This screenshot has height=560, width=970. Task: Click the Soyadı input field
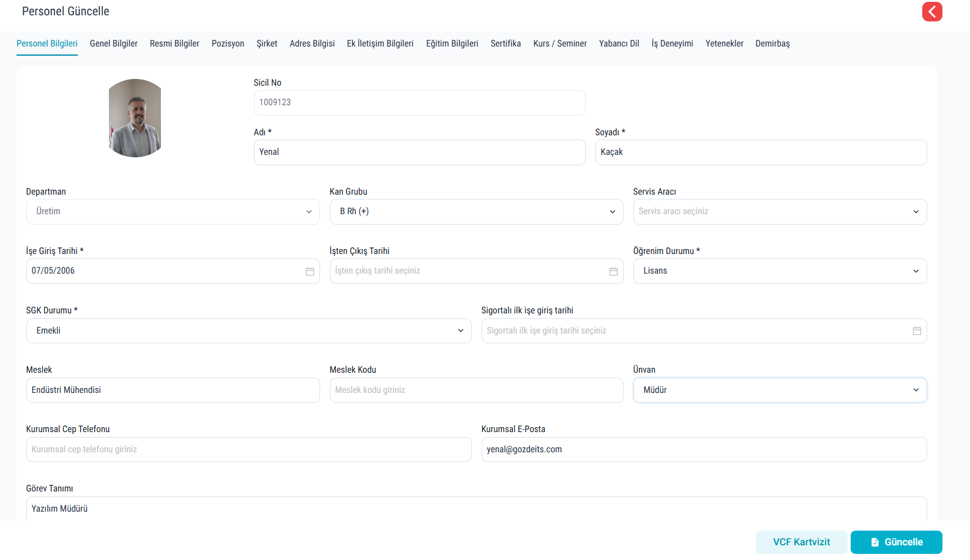point(761,152)
